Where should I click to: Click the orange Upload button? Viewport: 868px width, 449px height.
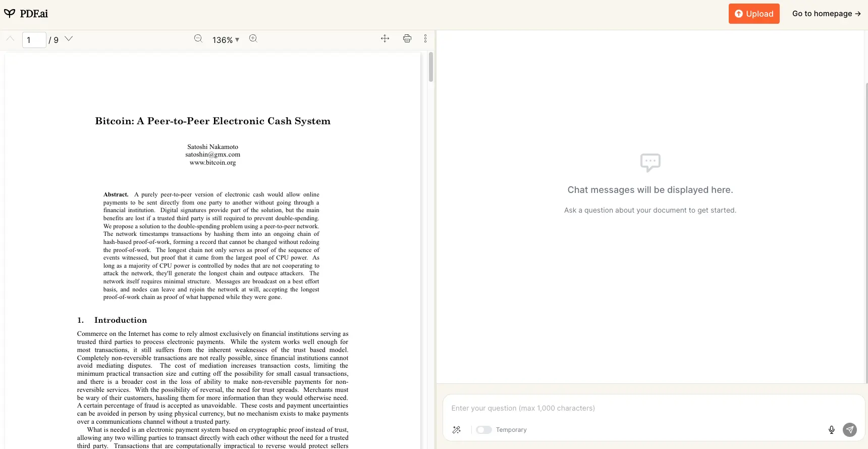coord(754,14)
